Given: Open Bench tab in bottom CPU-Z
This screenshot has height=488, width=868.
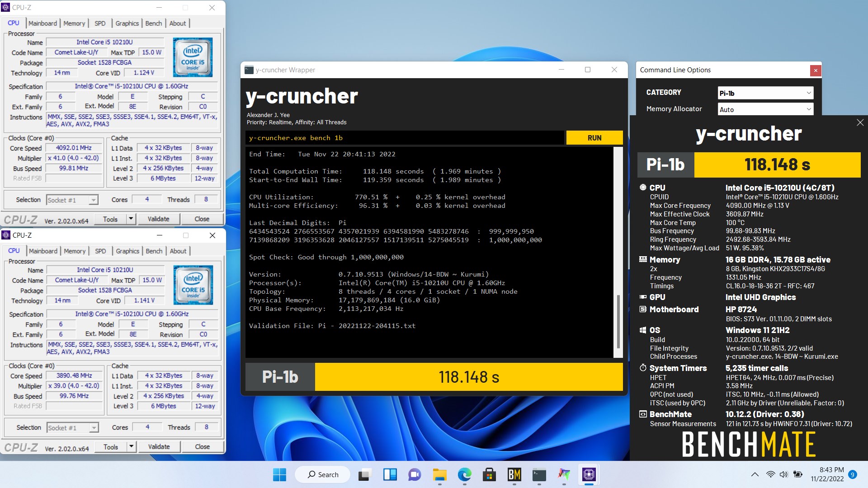Looking at the screenshot, I should click(x=154, y=251).
